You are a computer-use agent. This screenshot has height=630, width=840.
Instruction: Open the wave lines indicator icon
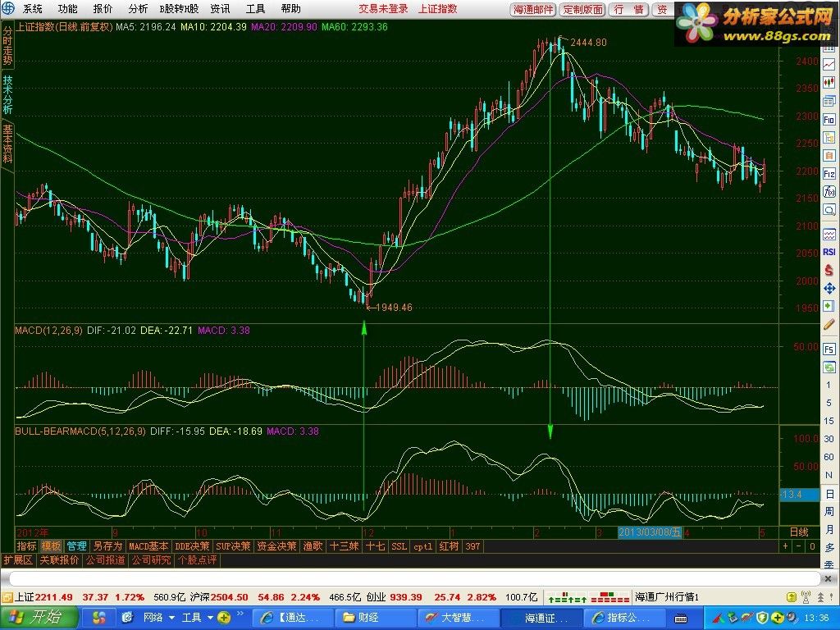click(829, 234)
